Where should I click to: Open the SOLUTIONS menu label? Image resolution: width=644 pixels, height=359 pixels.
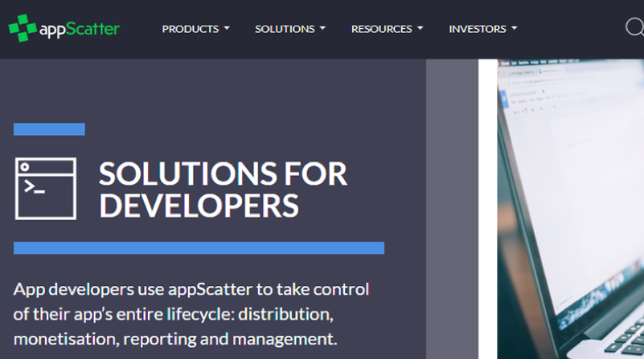[285, 29]
